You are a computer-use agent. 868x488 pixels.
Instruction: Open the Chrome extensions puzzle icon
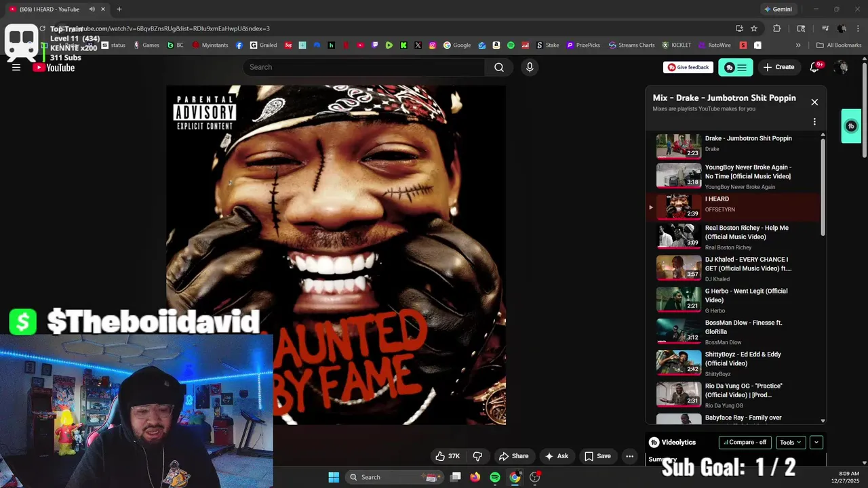click(x=777, y=28)
